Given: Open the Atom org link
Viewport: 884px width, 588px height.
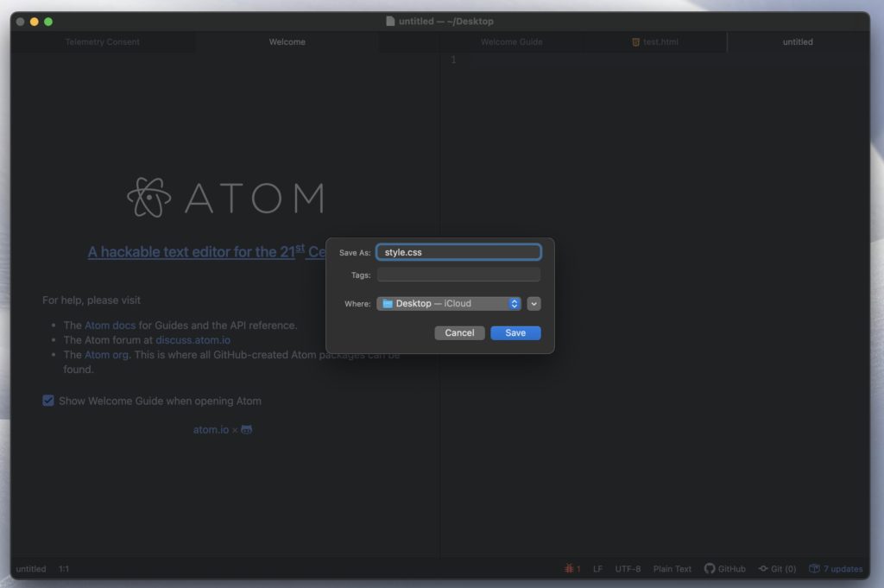Looking at the screenshot, I should [106, 355].
